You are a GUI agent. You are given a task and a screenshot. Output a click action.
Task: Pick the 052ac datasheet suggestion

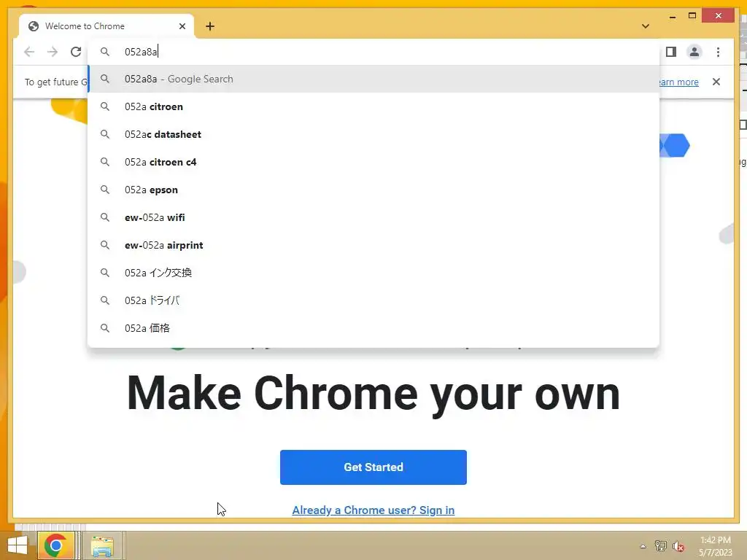[x=373, y=134]
